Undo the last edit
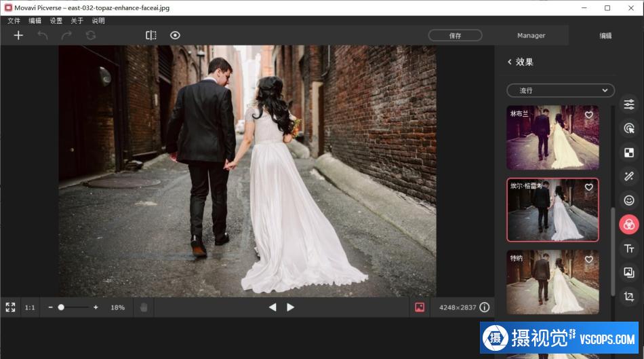The image size is (644, 359). 42,35
